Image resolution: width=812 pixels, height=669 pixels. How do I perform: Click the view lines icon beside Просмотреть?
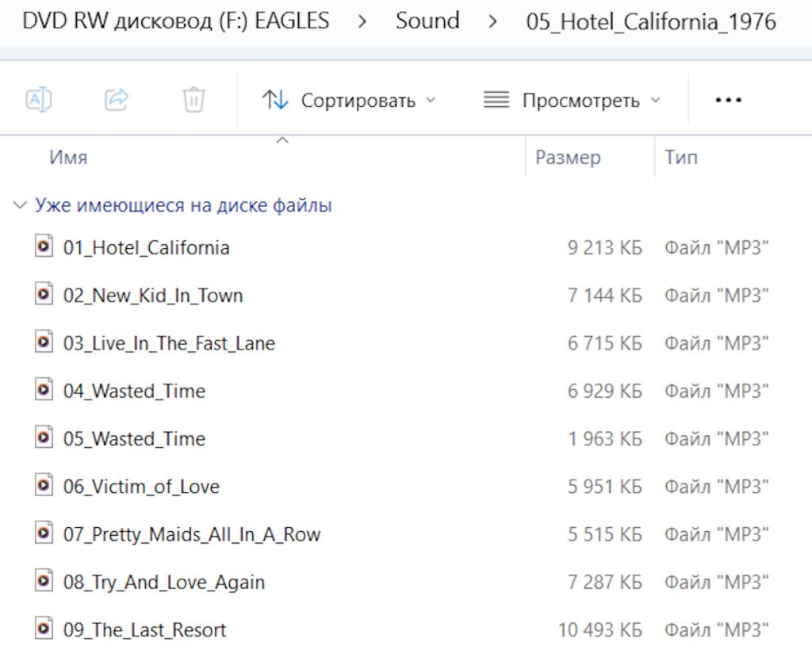[x=496, y=99]
